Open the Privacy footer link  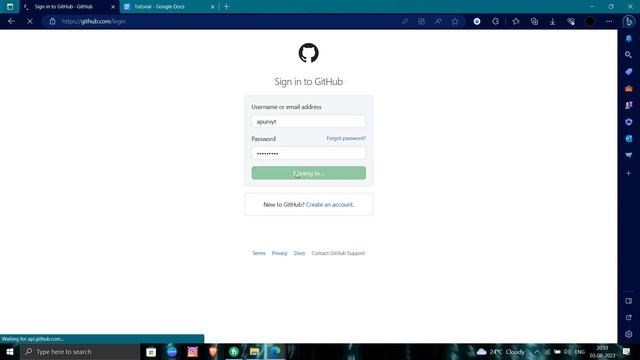[280, 253]
